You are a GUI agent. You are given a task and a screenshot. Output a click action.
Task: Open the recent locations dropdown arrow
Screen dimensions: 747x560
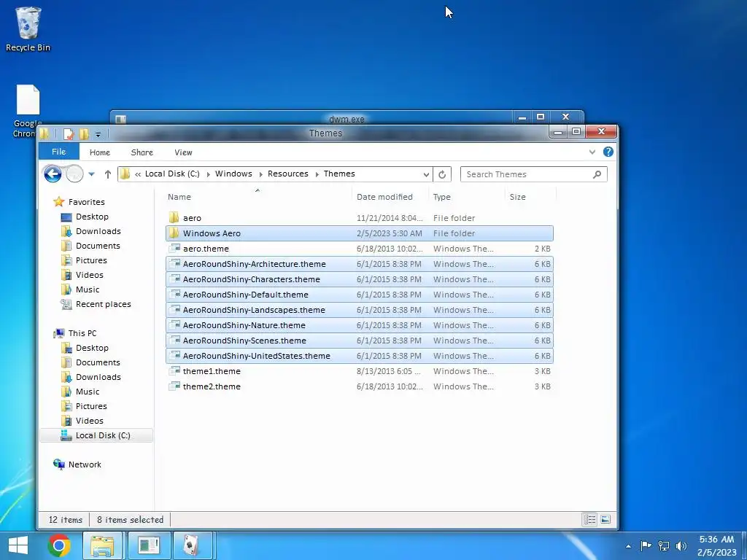pyautogui.click(x=91, y=174)
